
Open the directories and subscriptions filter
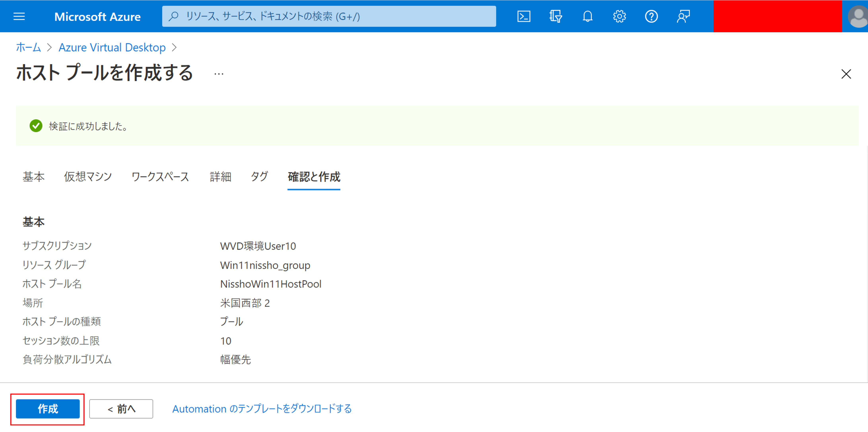555,16
